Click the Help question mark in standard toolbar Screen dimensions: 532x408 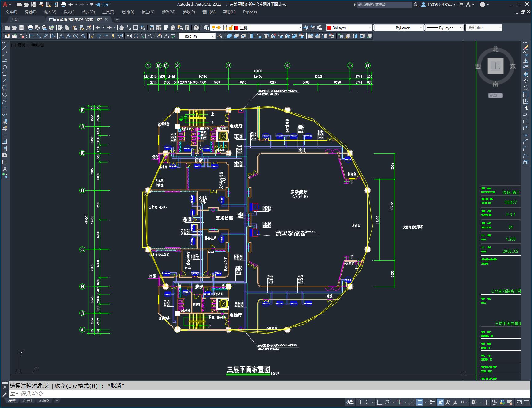point(196,28)
